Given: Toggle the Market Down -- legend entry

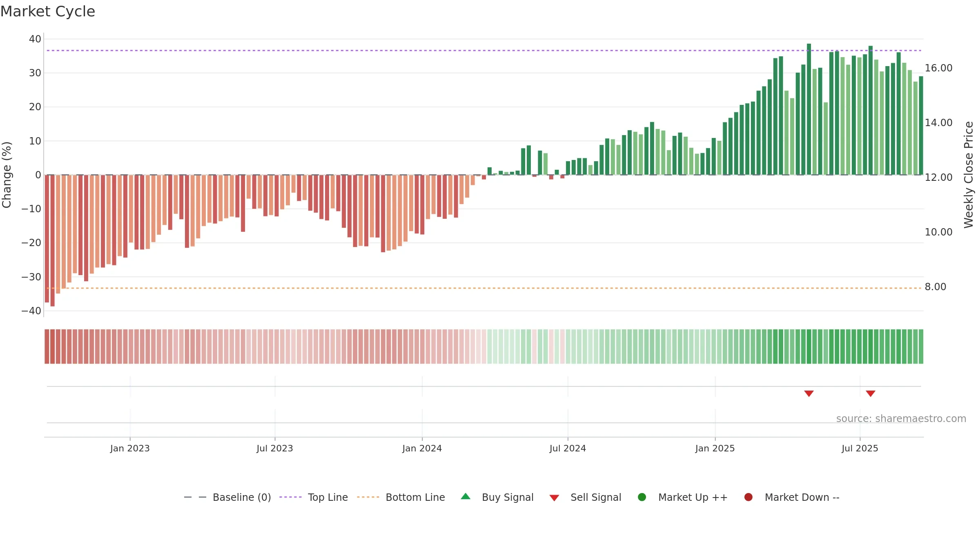Looking at the screenshot, I should pos(792,497).
